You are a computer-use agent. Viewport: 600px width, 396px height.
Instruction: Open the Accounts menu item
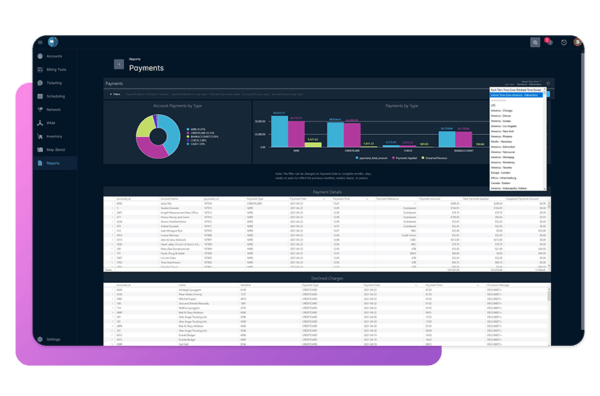54,56
